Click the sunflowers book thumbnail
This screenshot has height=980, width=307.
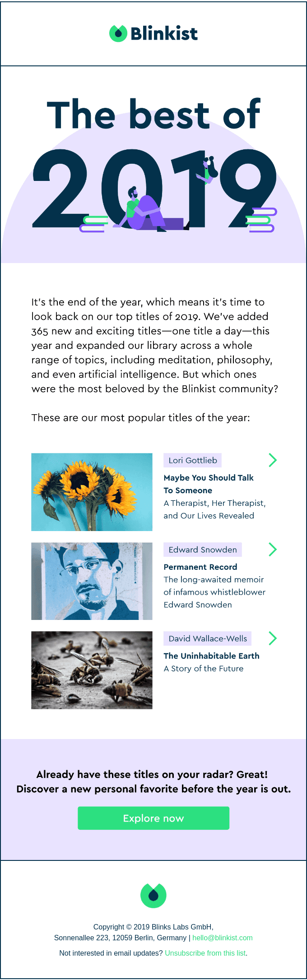pyautogui.click(x=92, y=492)
